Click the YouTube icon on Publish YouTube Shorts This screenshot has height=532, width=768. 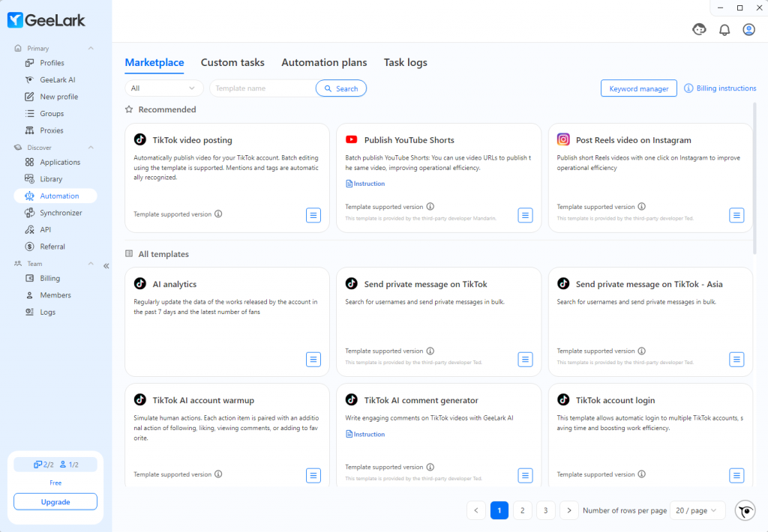(x=351, y=139)
